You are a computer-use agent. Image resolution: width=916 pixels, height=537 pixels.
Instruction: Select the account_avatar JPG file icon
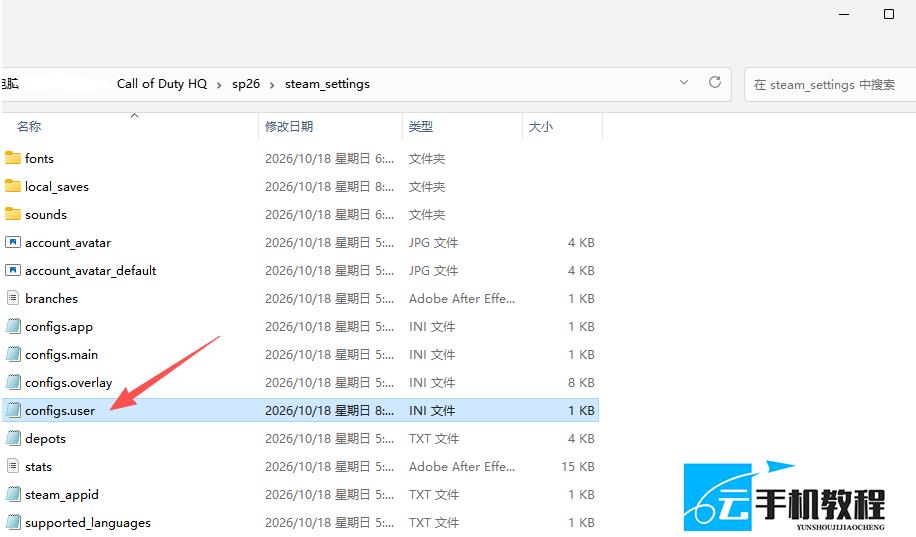pos(13,242)
